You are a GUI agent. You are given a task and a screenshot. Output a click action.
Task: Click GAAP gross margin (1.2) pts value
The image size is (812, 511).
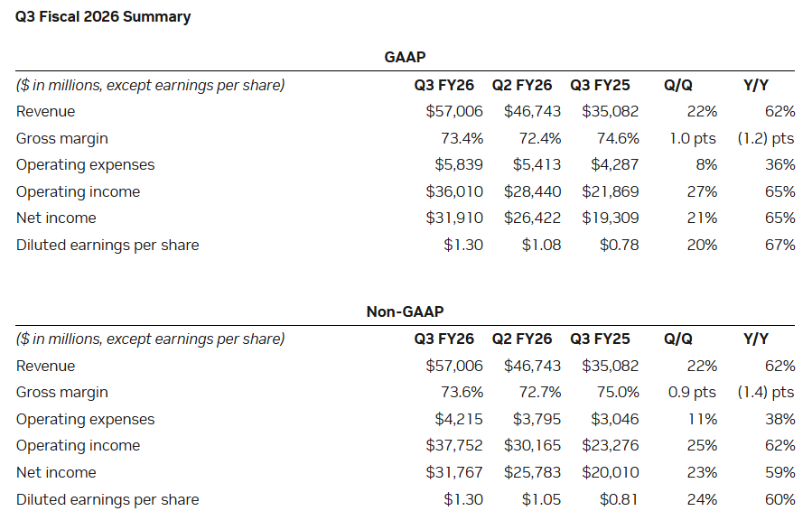766,138
